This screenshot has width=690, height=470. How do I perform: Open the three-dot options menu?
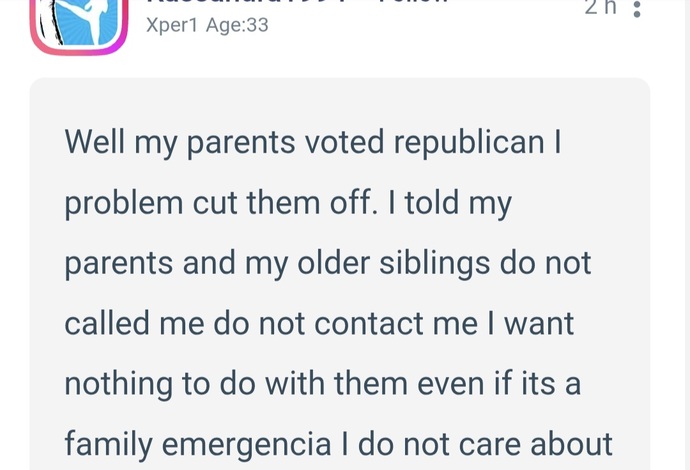(x=637, y=9)
